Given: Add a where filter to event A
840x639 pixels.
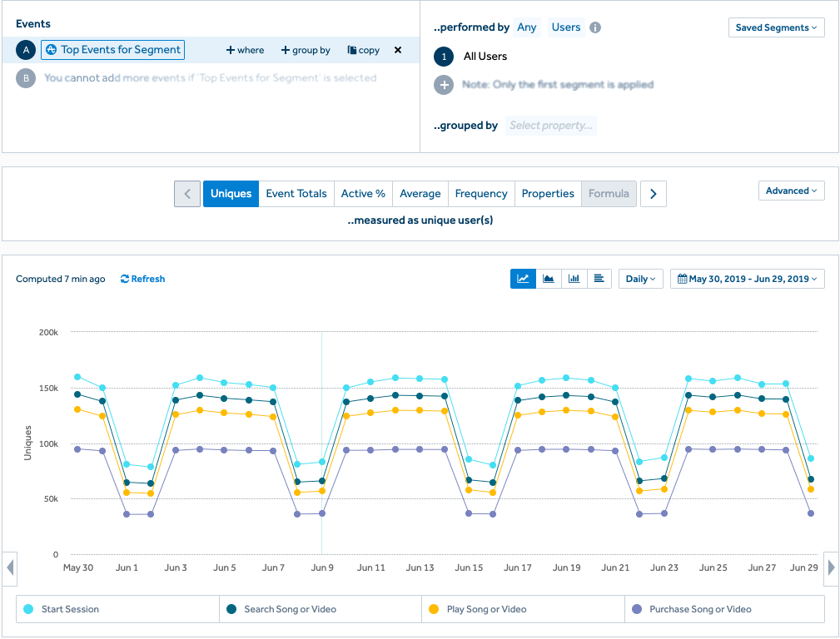Looking at the screenshot, I should pos(245,50).
